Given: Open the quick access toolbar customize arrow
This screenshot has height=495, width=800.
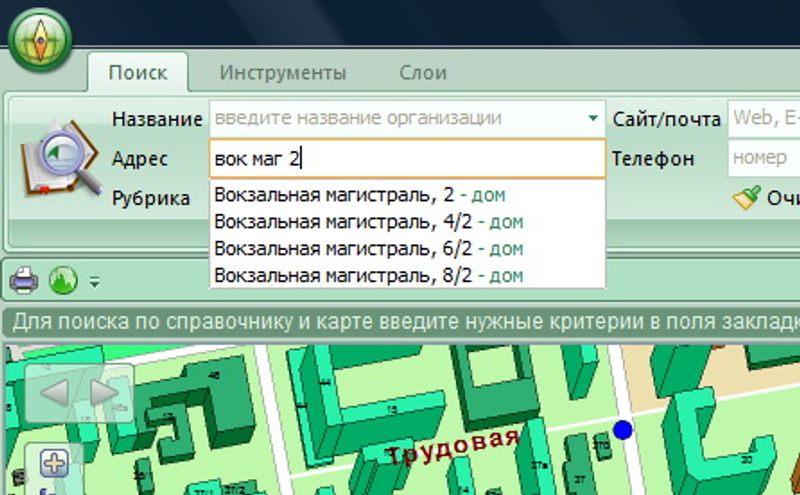Looking at the screenshot, I should pyautogui.click(x=94, y=283).
